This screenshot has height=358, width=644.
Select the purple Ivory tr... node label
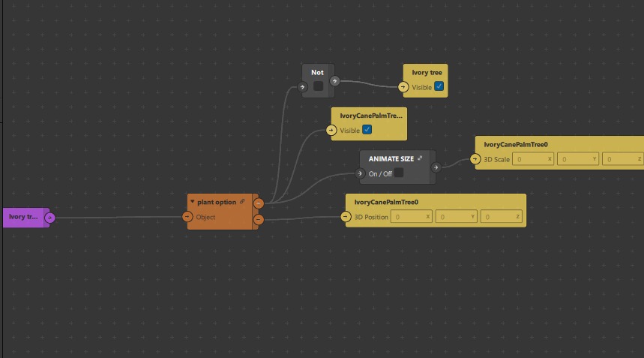(23, 217)
